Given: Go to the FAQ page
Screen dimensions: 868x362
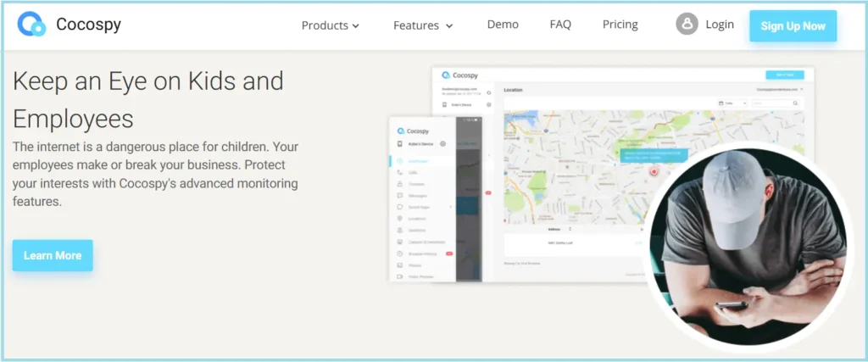Looking at the screenshot, I should coord(560,25).
